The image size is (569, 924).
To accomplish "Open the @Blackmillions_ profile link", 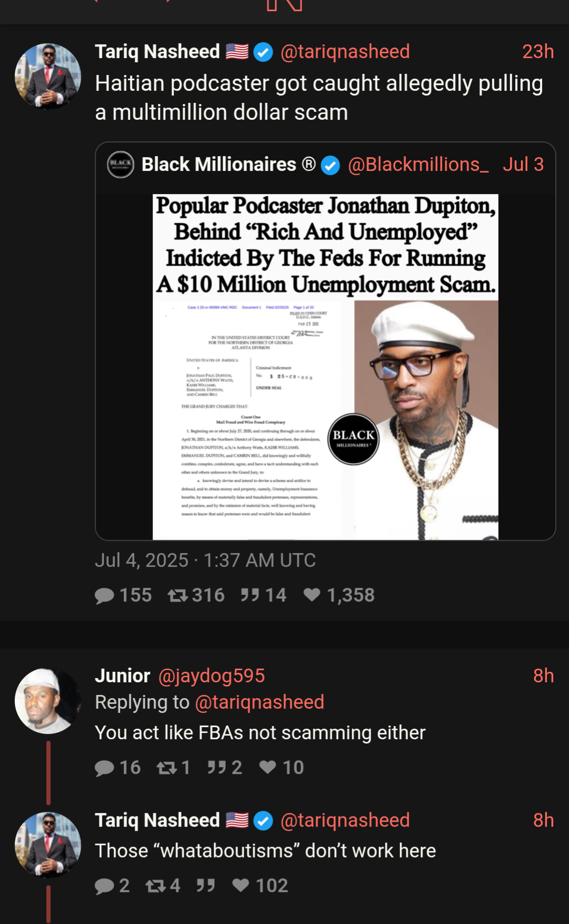I will pos(418,165).
